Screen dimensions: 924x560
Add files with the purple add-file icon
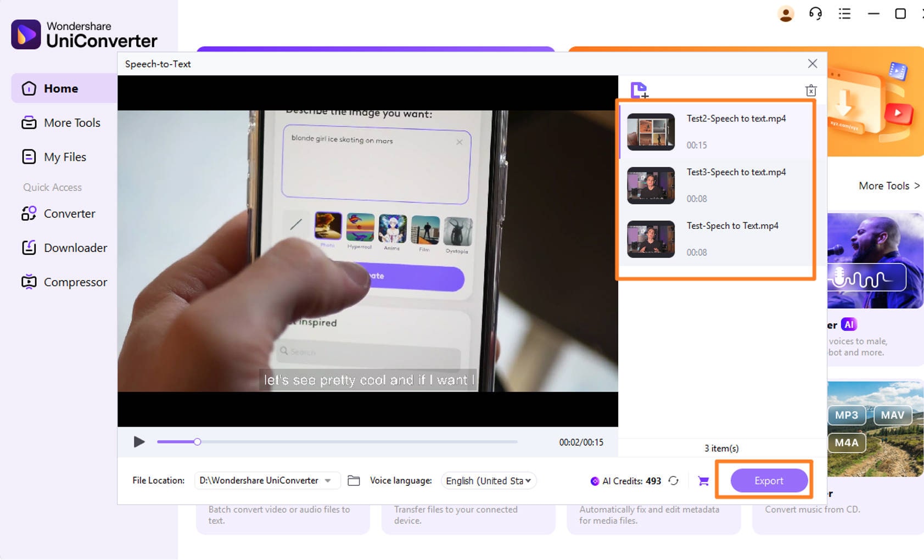pos(640,90)
